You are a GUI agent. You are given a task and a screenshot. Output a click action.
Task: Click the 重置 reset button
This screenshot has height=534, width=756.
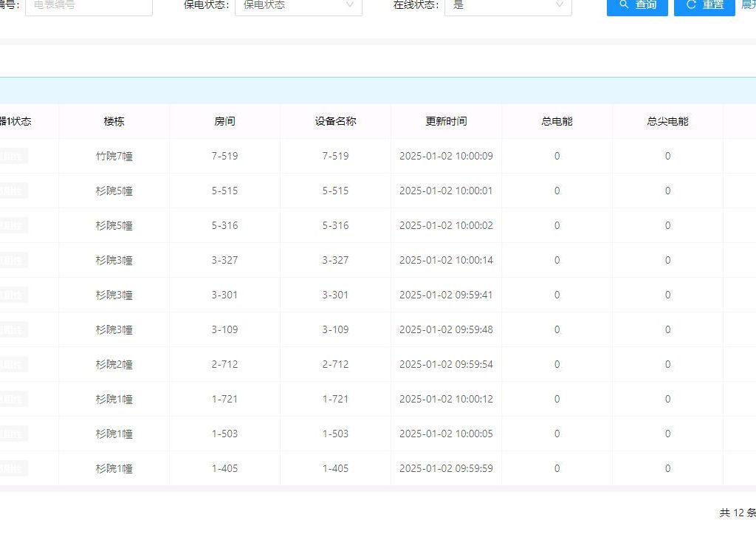pyautogui.click(x=704, y=6)
